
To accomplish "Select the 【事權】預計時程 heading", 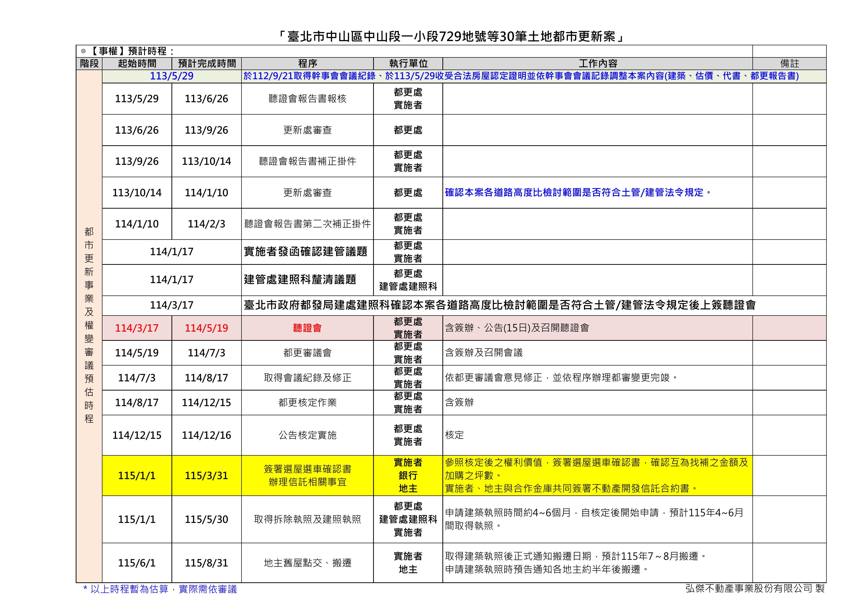I will point(127,51).
